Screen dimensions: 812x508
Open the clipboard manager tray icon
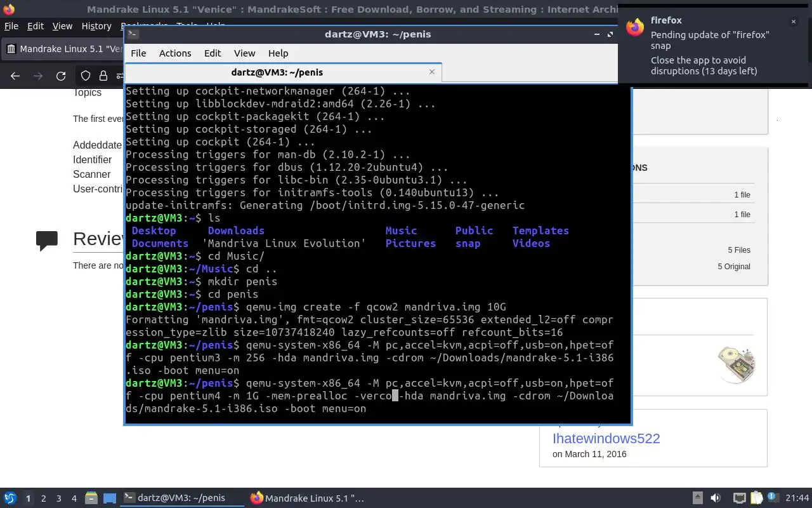756,498
